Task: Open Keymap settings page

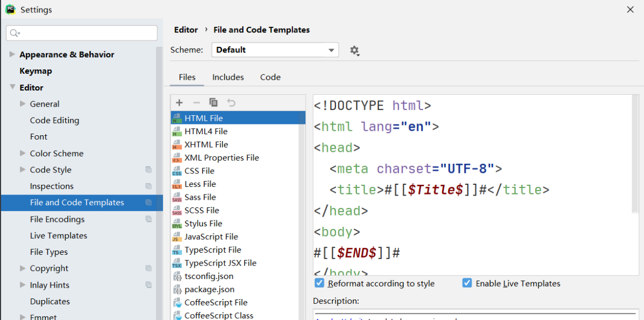Action: tap(36, 71)
